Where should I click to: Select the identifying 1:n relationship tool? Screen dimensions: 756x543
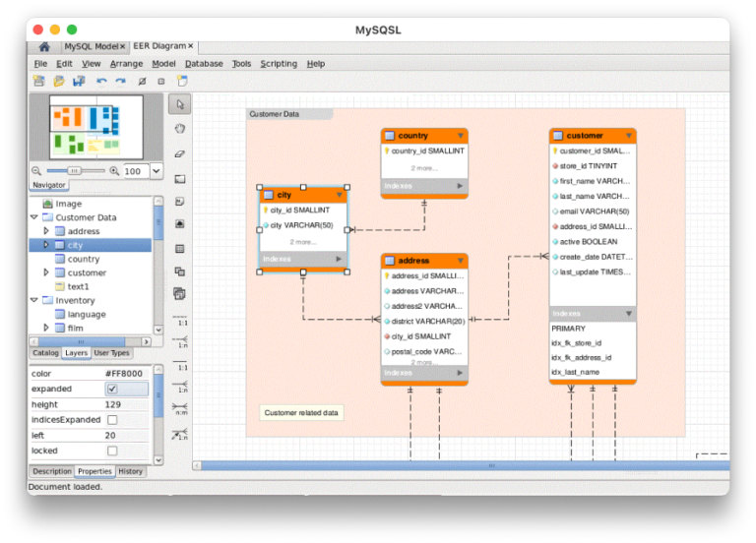pos(180,387)
